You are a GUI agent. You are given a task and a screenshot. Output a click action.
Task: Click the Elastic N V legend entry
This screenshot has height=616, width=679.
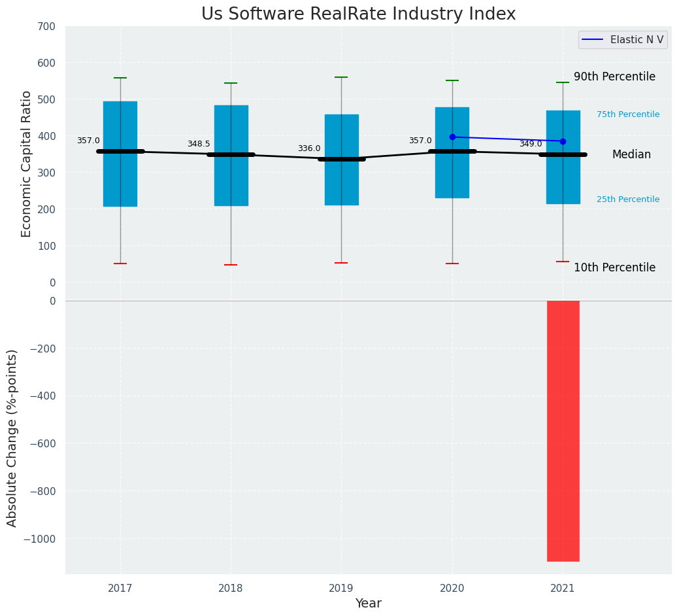[x=623, y=40]
